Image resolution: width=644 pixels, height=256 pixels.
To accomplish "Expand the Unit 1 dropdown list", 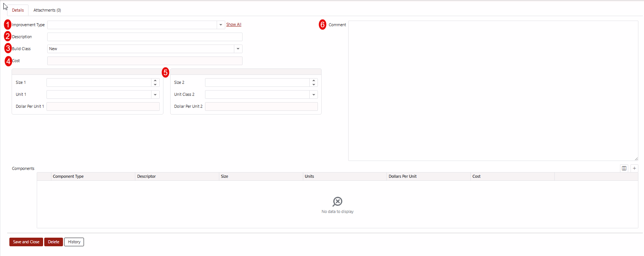I will point(155,95).
